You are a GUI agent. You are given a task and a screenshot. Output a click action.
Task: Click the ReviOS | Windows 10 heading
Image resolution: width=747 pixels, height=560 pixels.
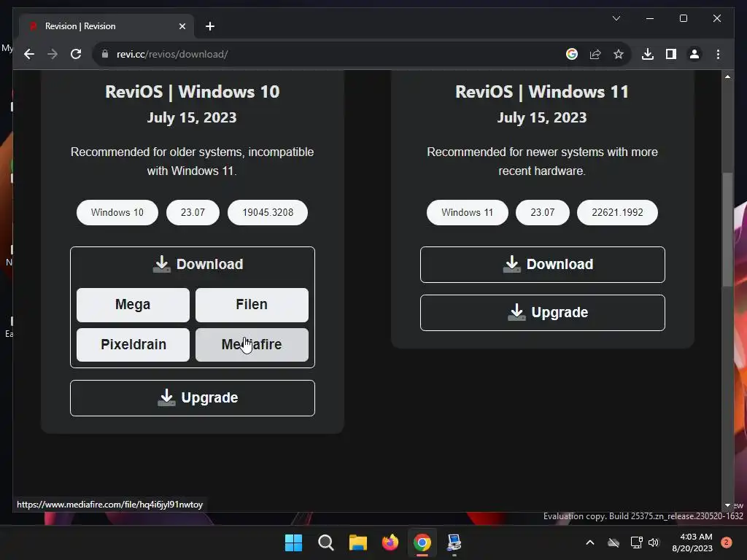[x=193, y=91]
